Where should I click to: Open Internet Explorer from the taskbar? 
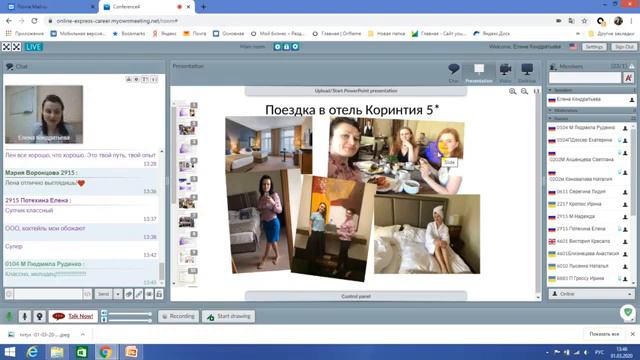click(32, 352)
